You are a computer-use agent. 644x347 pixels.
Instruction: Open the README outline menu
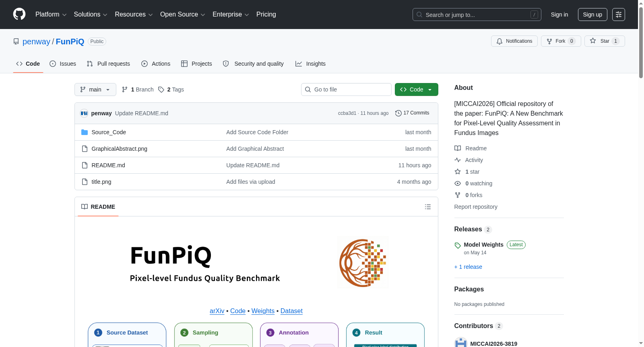[427, 207]
